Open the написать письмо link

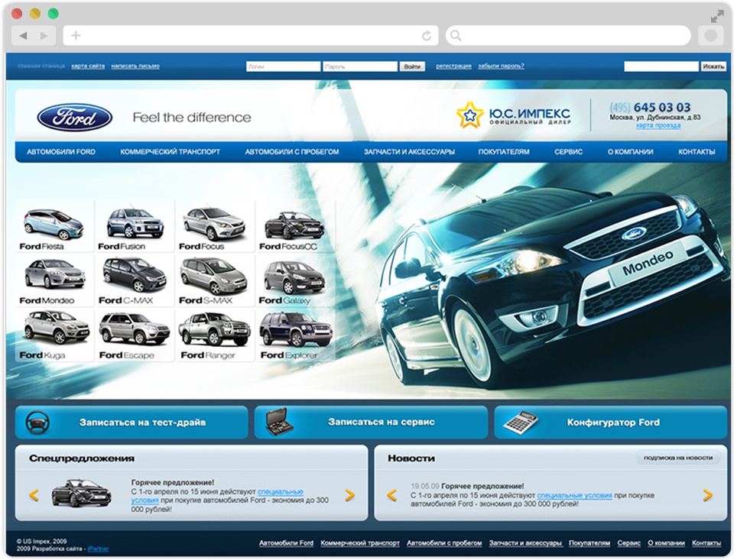pos(135,66)
